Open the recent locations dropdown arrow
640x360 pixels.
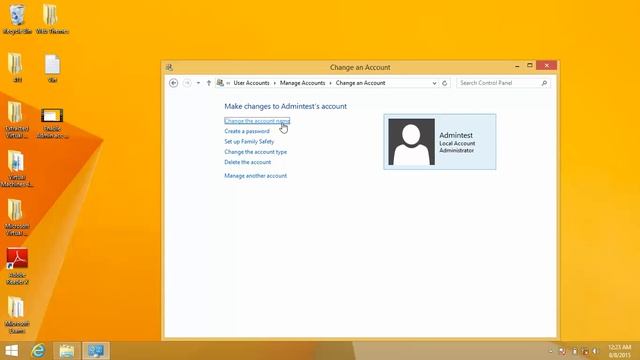198,83
